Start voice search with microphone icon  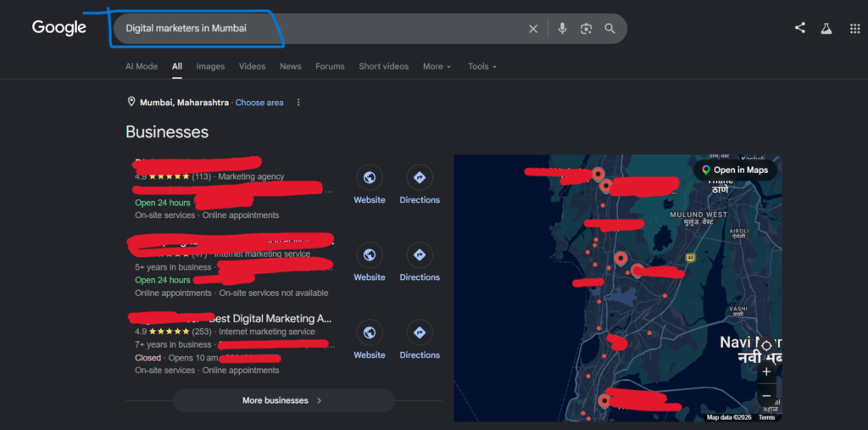563,29
